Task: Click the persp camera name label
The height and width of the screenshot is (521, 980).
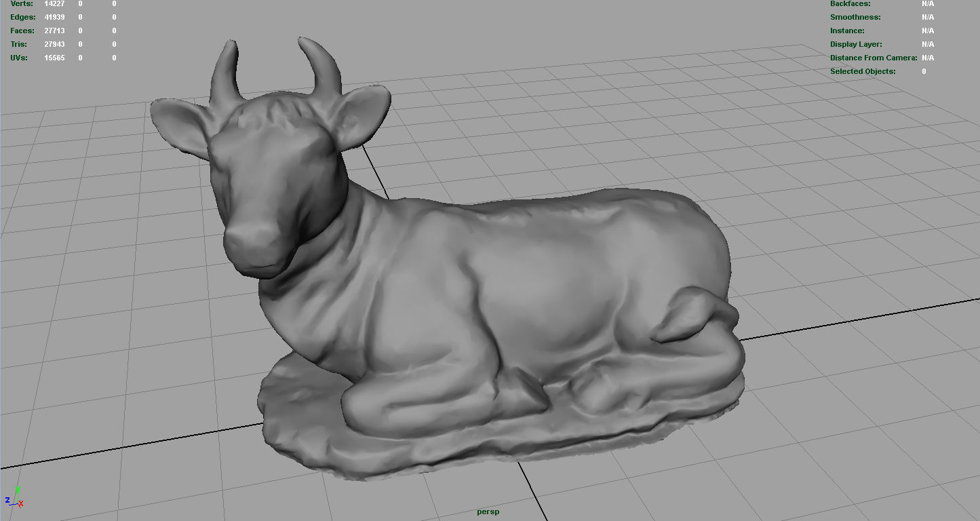Action: (488, 512)
